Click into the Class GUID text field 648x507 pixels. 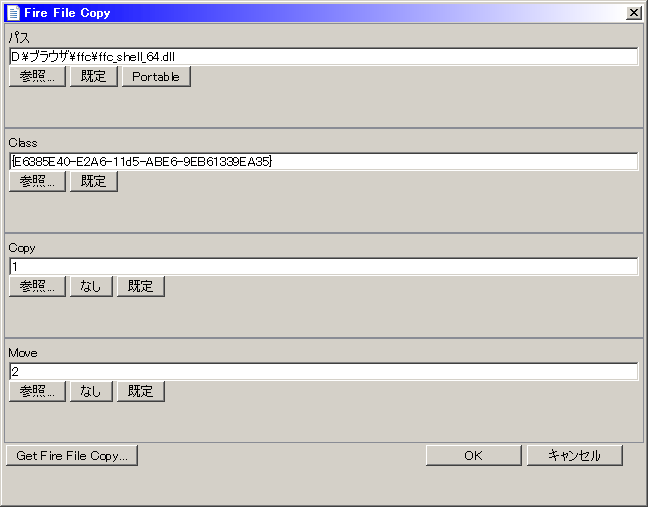[x=323, y=162]
